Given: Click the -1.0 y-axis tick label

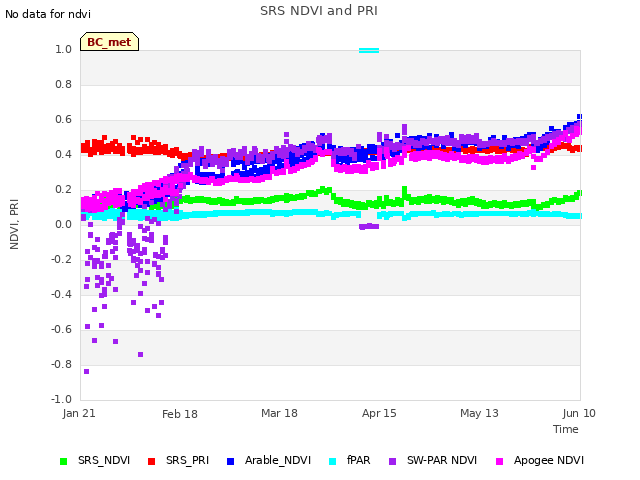Looking at the screenshot, I should (x=61, y=399).
